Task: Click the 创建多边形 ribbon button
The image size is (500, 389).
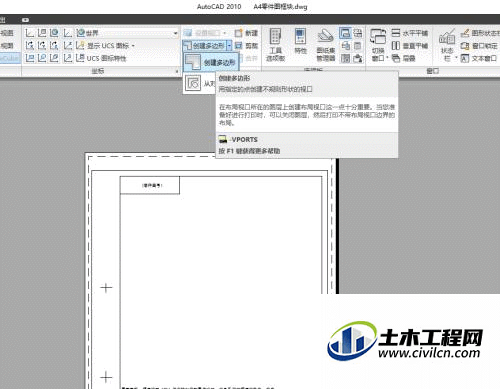Action: [205, 46]
